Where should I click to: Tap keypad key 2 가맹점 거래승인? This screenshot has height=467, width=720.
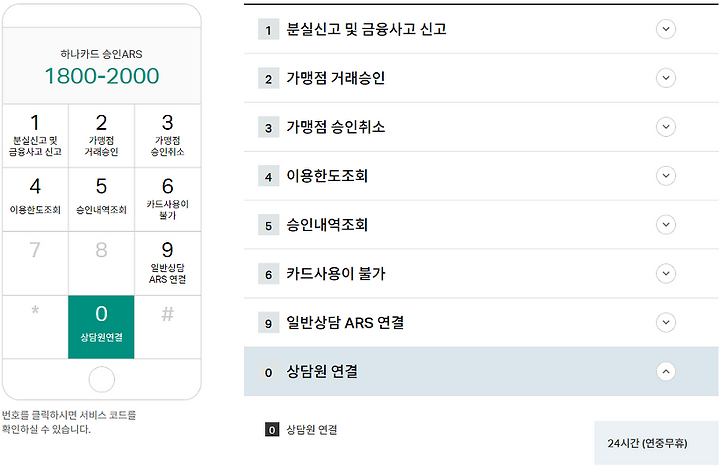click(101, 135)
